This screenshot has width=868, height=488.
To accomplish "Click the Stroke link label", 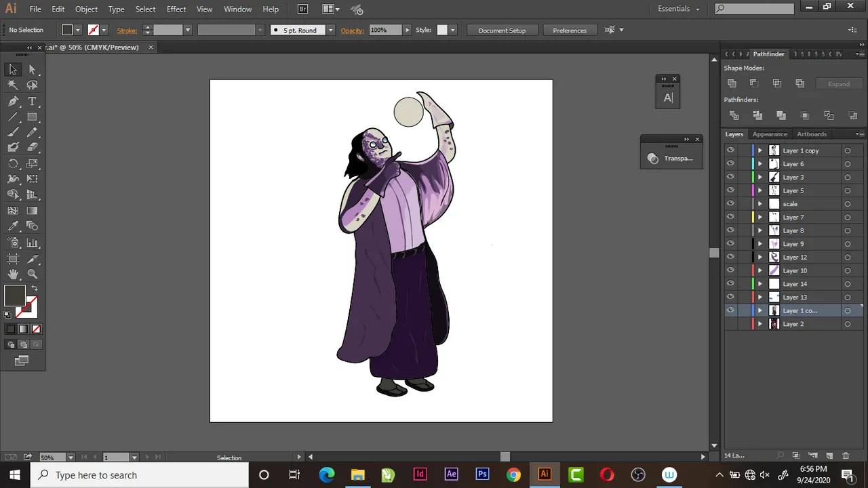I will (127, 30).
